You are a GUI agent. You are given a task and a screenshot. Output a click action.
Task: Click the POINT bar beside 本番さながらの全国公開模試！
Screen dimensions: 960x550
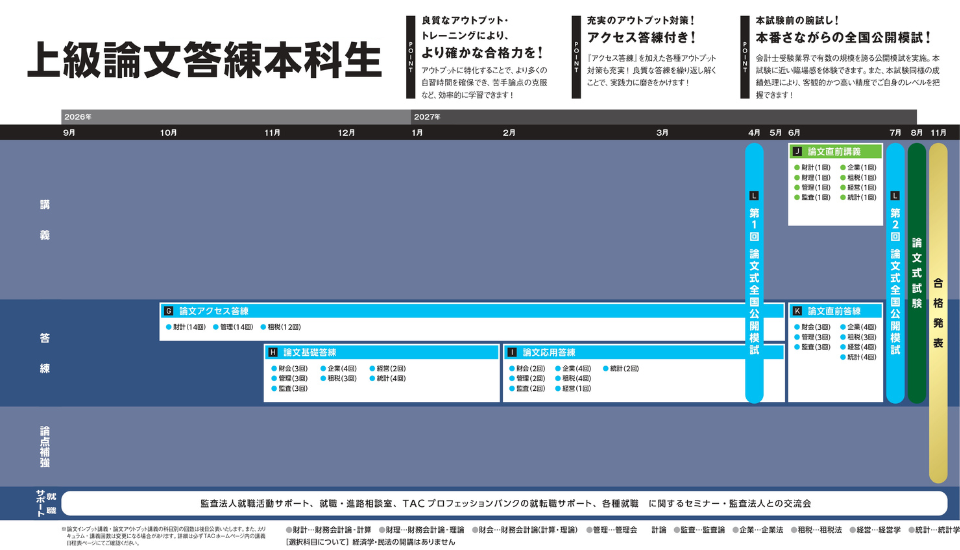(744, 57)
